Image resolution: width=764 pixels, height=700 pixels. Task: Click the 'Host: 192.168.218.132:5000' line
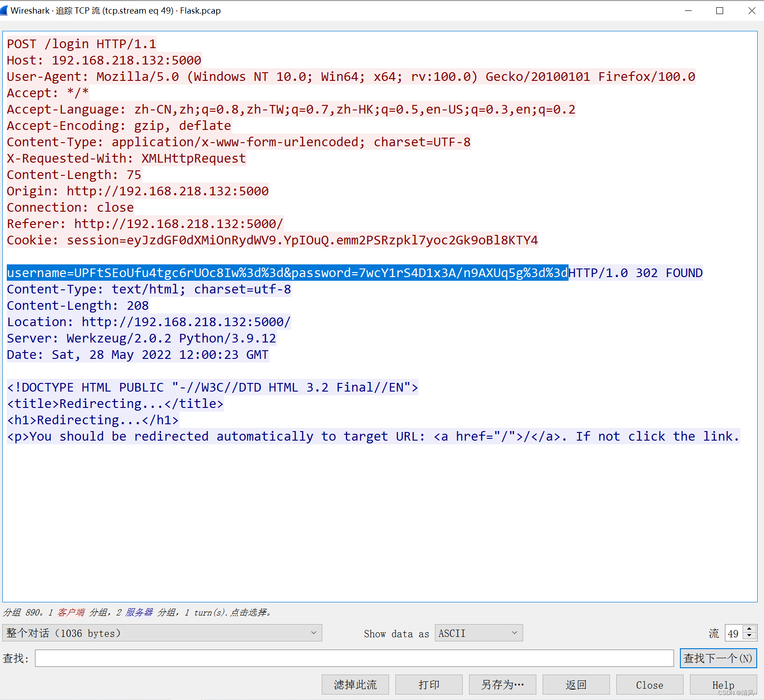[104, 60]
